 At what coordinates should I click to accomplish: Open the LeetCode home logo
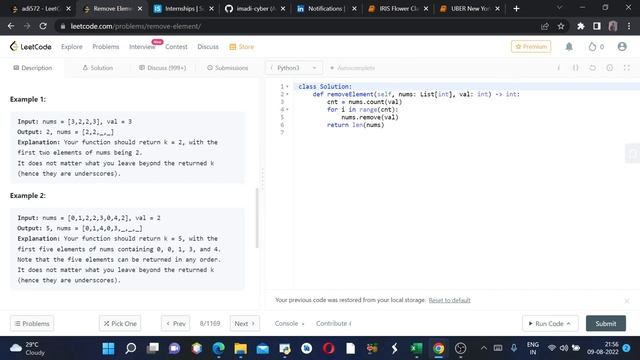point(31,47)
